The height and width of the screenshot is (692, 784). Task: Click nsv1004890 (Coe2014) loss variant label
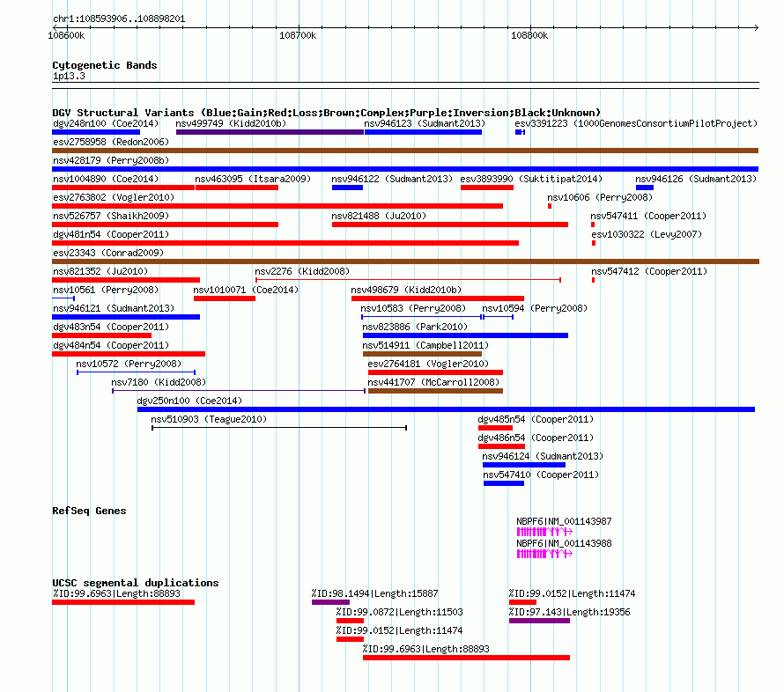click(106, 179)
